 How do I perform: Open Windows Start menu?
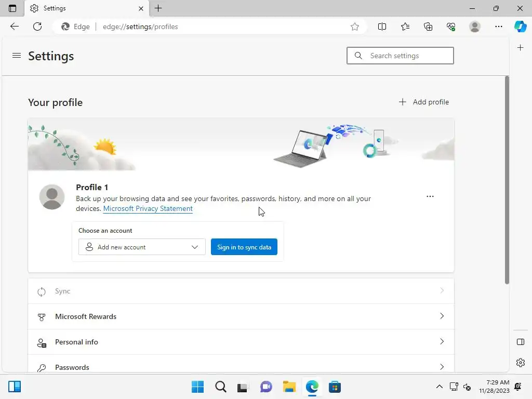pos(197,387)
